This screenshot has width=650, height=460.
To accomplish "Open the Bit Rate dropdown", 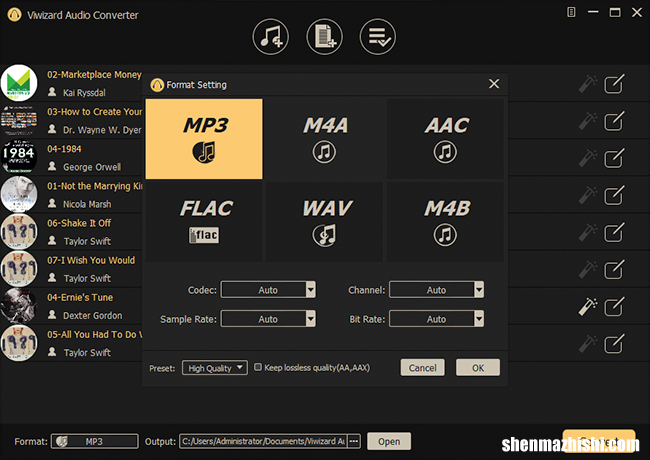I will pos(437,319).
